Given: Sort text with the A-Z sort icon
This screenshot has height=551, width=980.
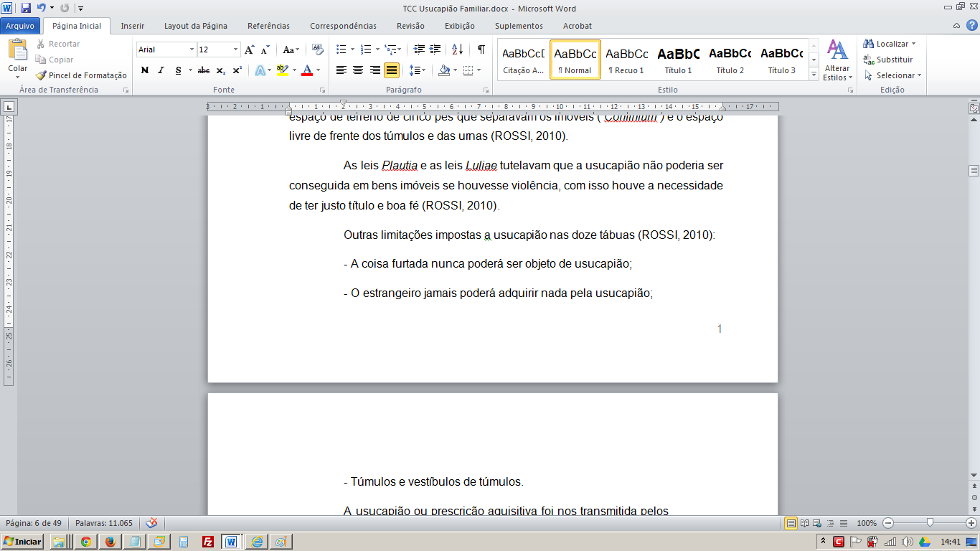Looking at the screenshot, I should coord(457,50).
